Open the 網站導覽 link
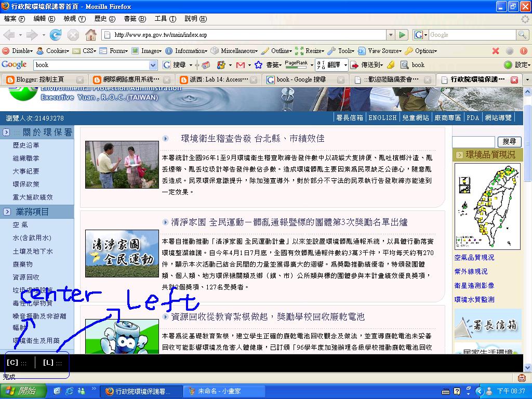Image resolution: width=532 pixels, height=399 pixels. click(x=498, y=118)
